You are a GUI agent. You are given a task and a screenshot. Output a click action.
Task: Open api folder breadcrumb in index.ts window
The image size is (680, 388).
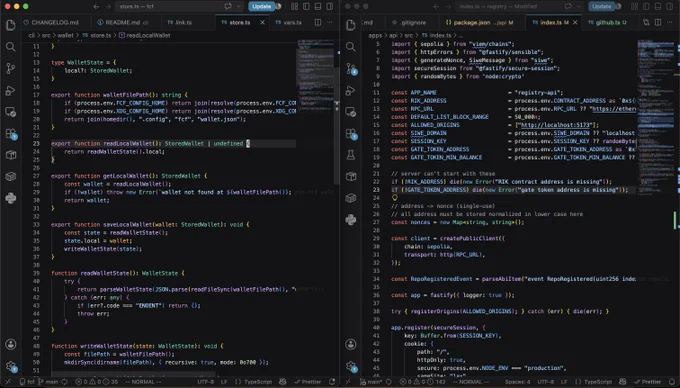pyautogui.click(x=393, y=35)
